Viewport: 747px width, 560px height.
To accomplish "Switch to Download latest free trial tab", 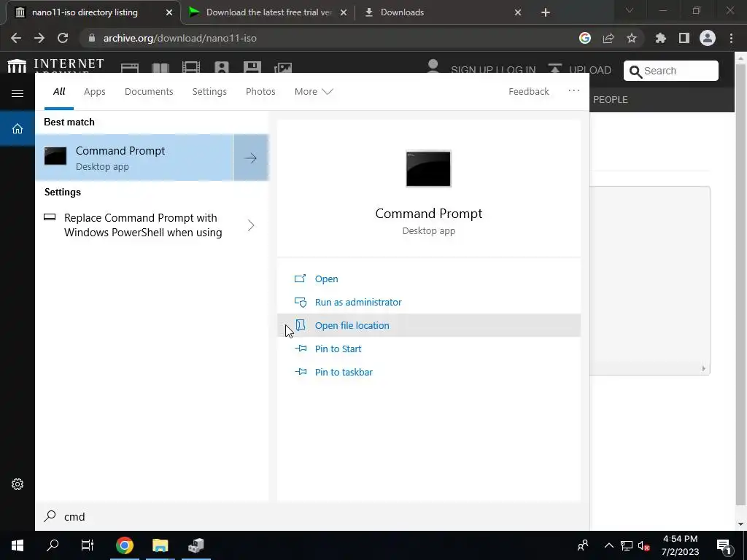I will pos(268,12).
